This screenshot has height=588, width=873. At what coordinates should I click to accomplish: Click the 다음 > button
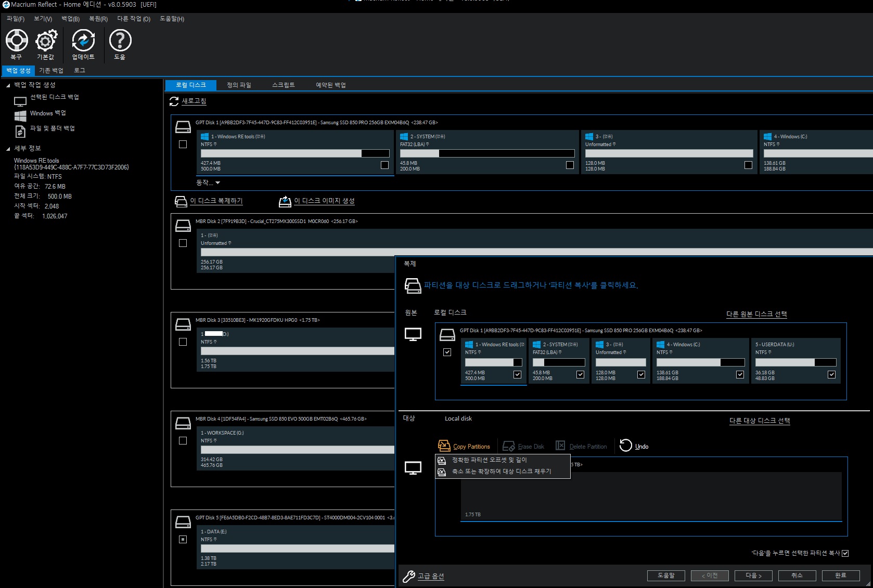click(x=753, y=576)
